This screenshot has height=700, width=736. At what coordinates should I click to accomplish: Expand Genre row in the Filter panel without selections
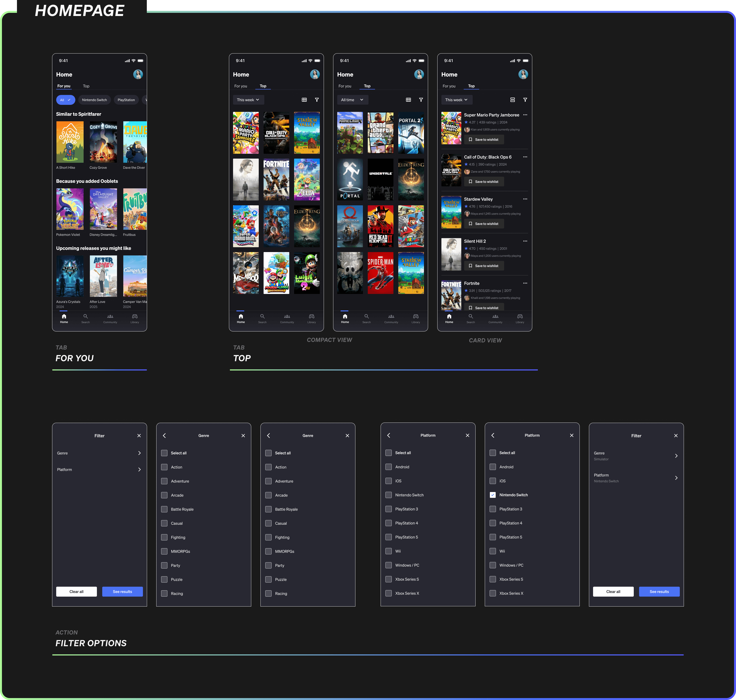99,453
